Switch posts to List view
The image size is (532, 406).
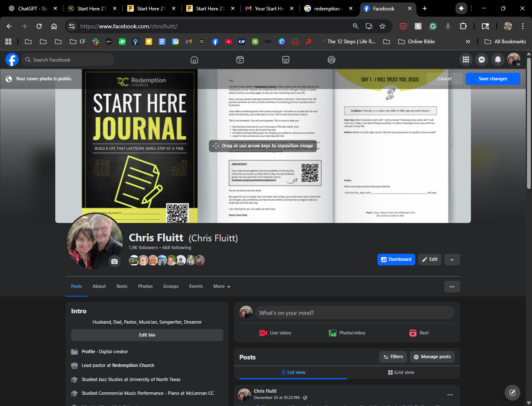coord(293,372)
